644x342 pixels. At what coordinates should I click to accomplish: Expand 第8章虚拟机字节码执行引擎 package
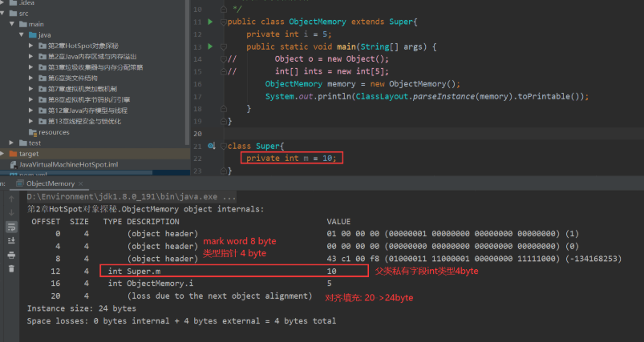[30, 99]
